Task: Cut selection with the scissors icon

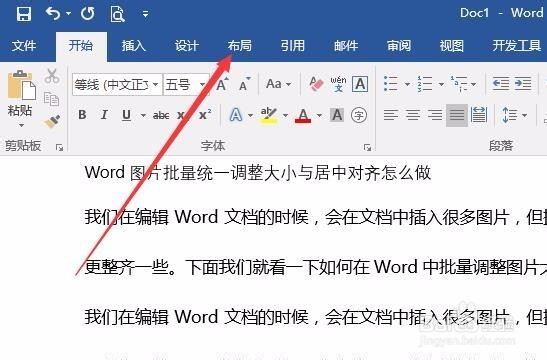Action: point(52,76)
